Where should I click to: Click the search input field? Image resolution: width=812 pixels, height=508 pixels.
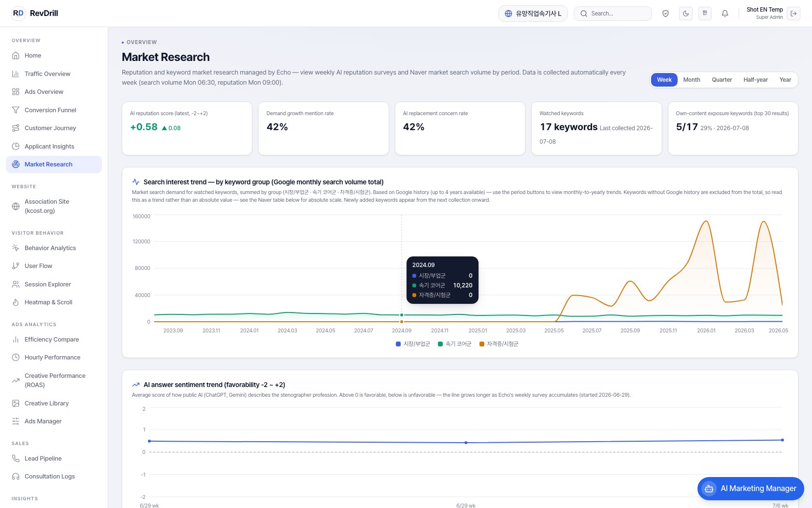(x=613, y=14)
